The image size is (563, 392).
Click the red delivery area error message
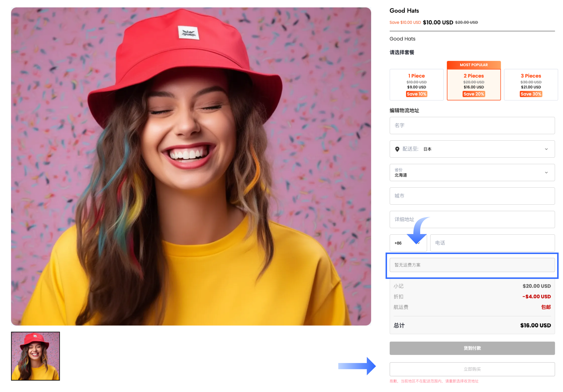[434, 381]
